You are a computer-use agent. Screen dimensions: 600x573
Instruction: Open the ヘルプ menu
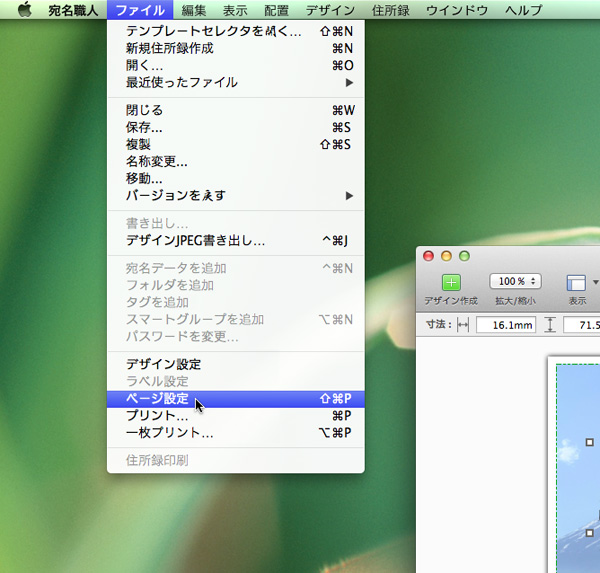click(x=523, y=10)
